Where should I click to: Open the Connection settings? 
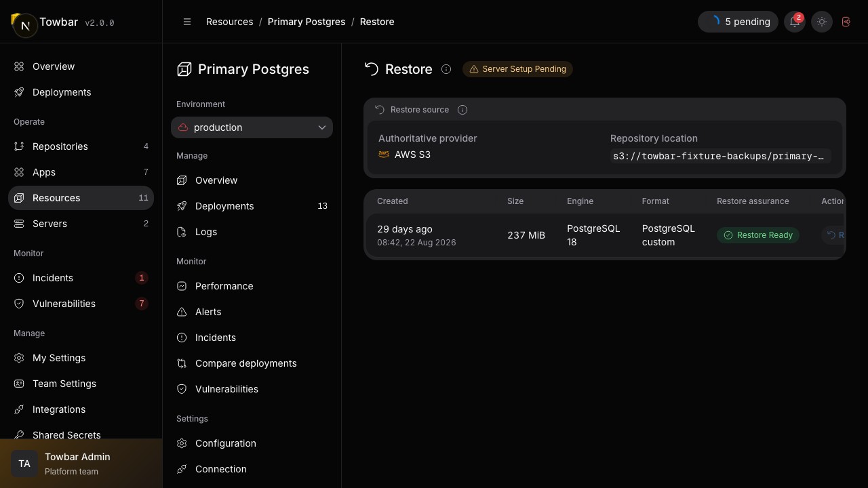pyautogui.click(x=252, y=469)
